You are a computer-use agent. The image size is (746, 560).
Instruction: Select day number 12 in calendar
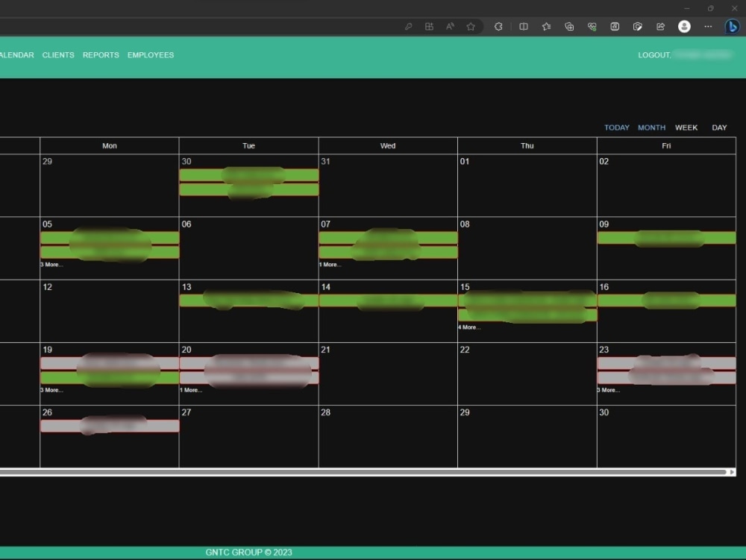click(x=48, y=287)
